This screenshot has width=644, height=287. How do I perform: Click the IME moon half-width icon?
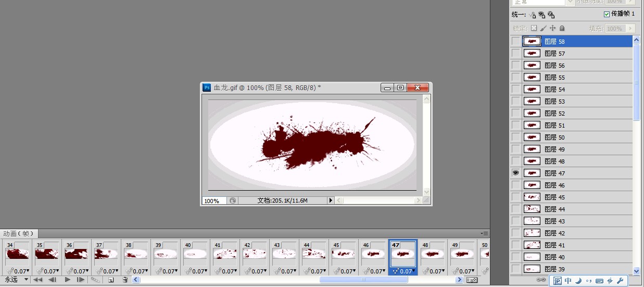point(578,281)
